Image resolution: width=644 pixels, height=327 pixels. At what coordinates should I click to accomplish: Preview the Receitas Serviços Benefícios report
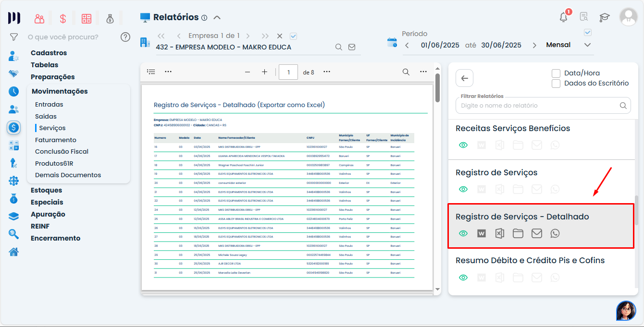(x=463, y=145)
